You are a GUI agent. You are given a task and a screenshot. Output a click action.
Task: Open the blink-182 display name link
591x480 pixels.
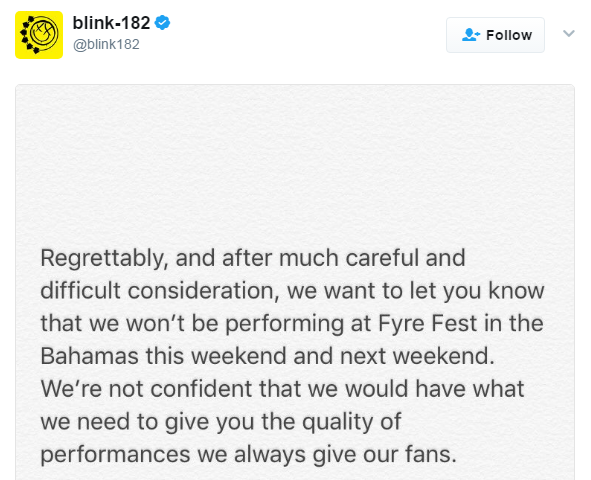point(111,23)
